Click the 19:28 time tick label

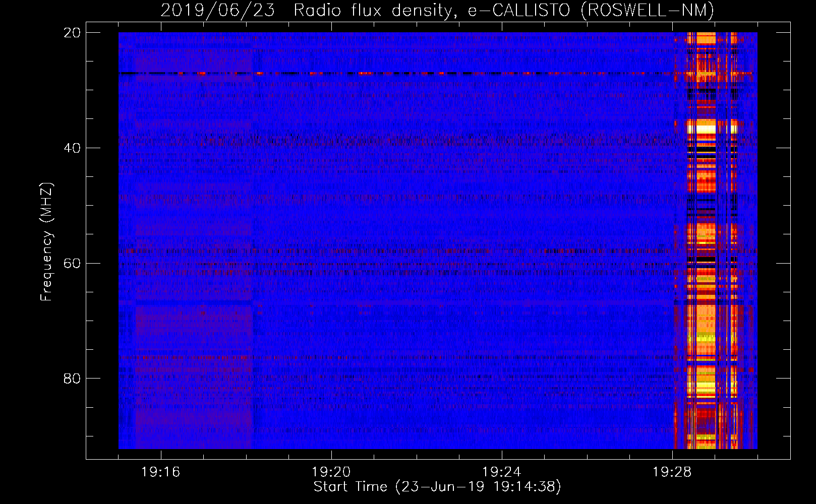point(672,472)
